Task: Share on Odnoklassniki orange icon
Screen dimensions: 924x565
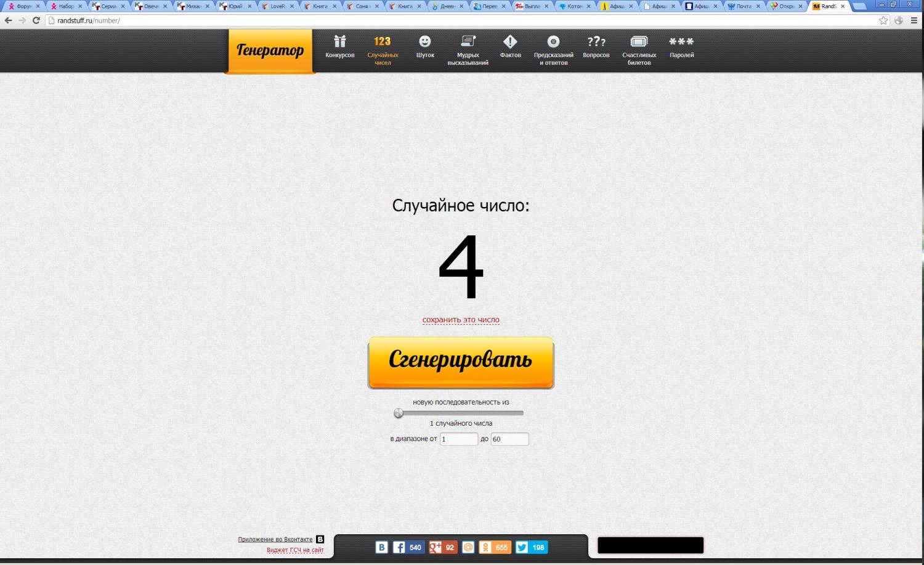Action: point(485,547)
